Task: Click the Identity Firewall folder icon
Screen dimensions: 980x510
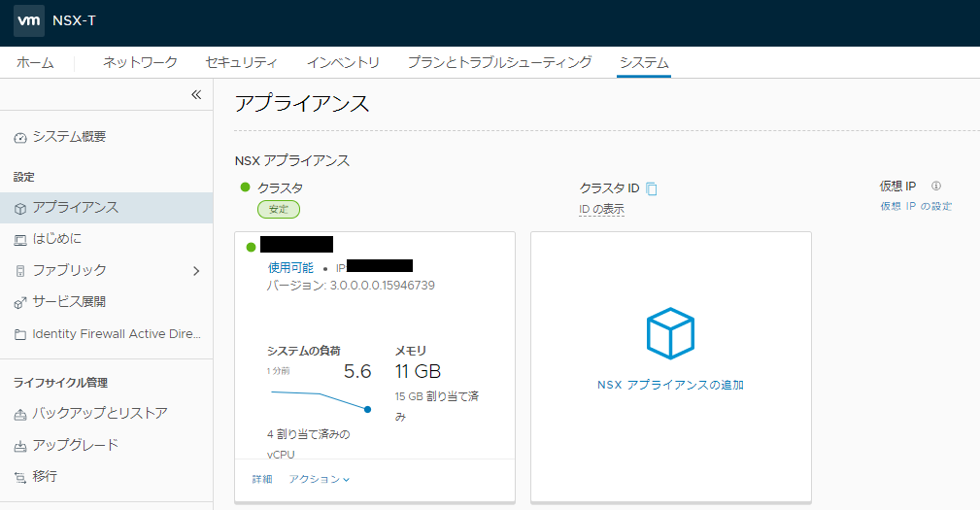Action: pos(20,334)
